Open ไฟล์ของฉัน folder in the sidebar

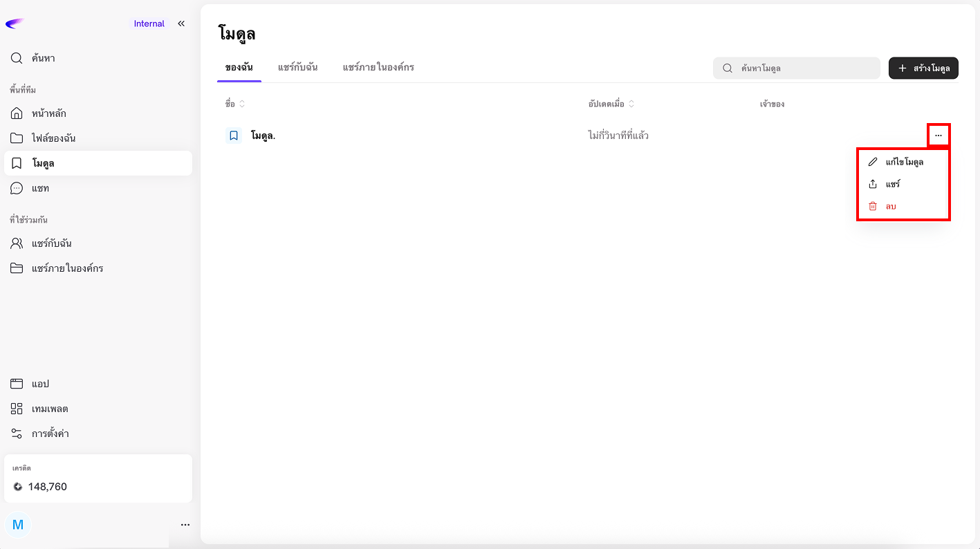53,138
